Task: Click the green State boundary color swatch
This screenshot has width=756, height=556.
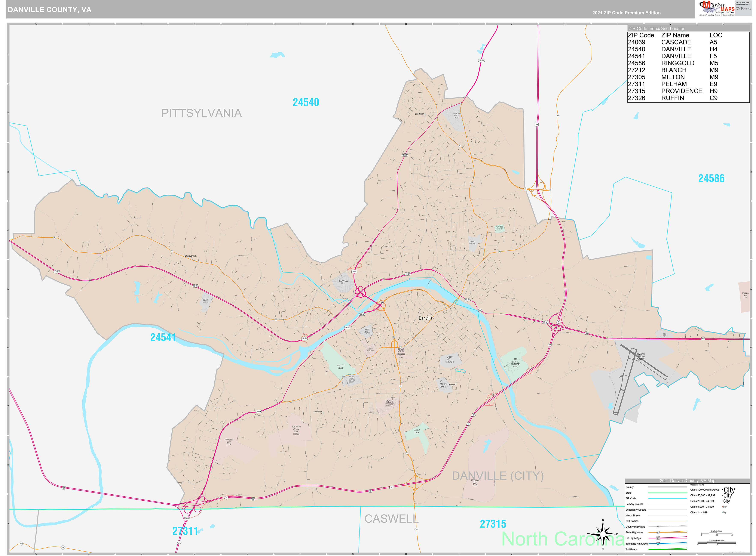Action: point(667,493)
